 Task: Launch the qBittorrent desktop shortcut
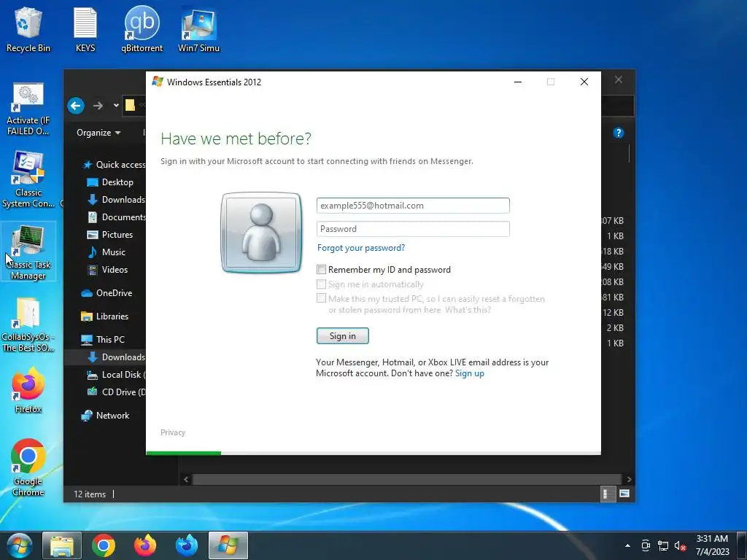[142, 29]
